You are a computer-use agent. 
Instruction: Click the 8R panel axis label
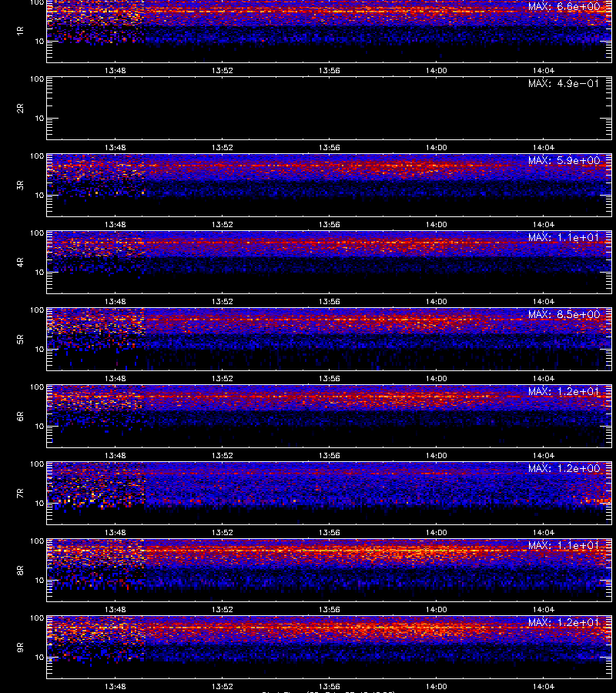(20, 570)
